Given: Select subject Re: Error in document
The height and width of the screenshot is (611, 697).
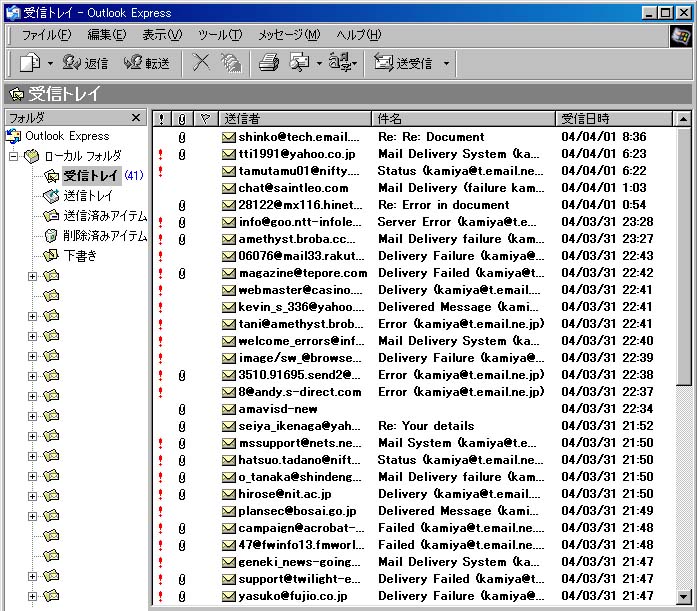Looking at the screenshot, I should click(443, 205).
